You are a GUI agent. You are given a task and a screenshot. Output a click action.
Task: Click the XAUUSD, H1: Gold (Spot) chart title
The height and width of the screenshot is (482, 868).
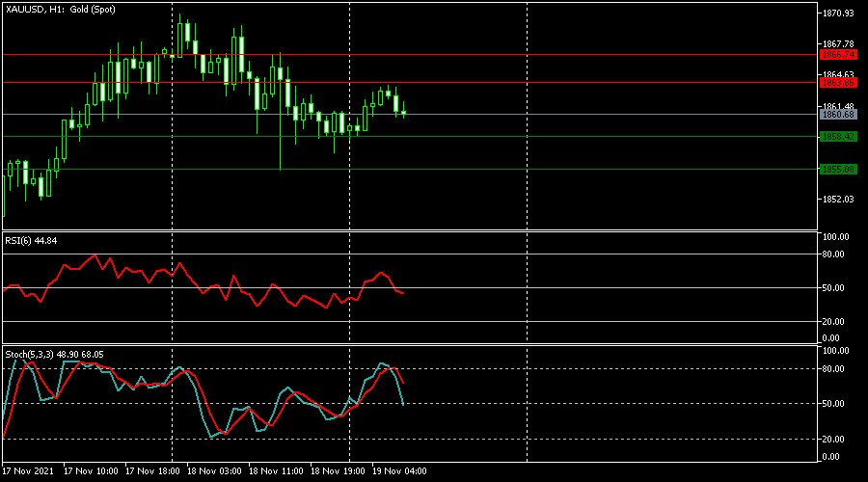tap(61, 10)
